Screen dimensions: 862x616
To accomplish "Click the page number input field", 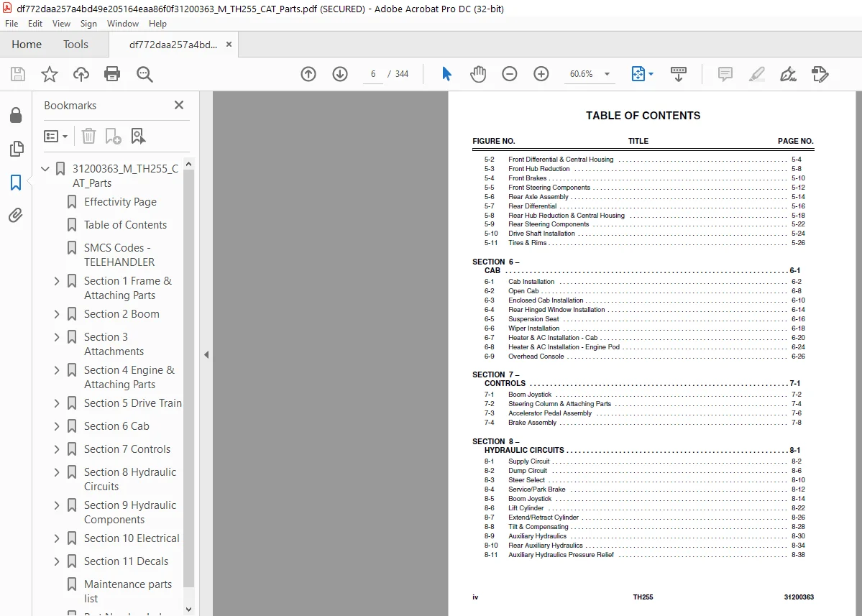I will (x=373, y=74).
